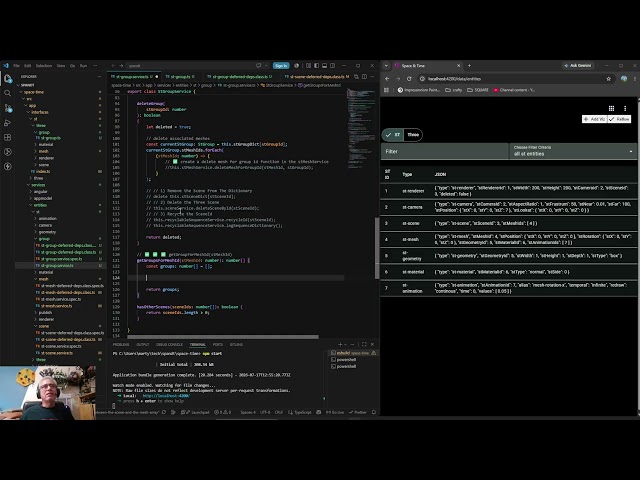Open a new Chrome tab with plus icon

[x=469, y=66]
